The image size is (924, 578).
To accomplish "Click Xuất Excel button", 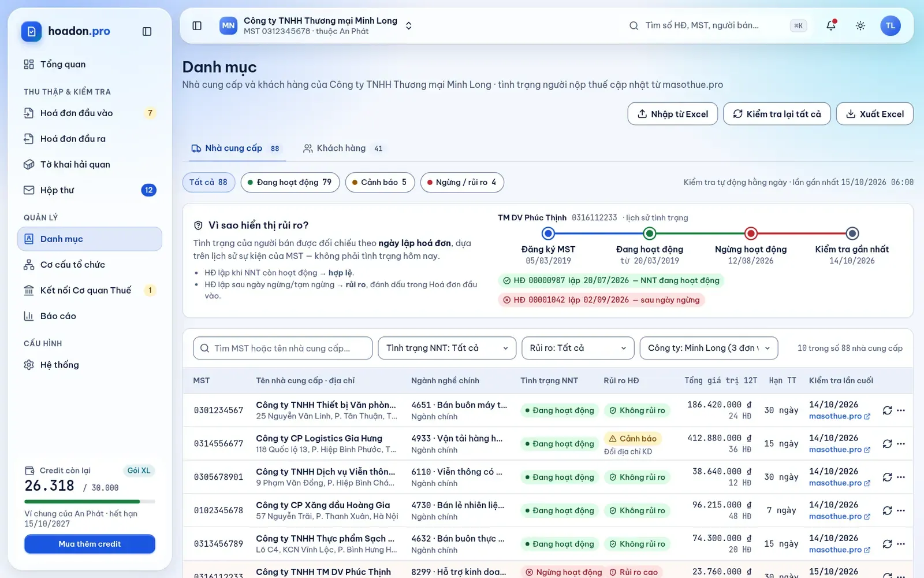I will 875,114.
